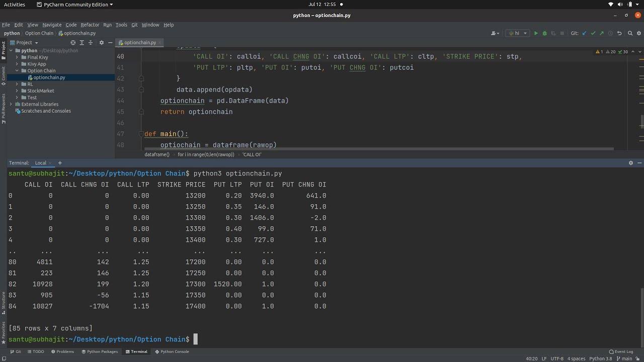Push commits with green Git arrow
Screen dimensions: 644x362
click(x=602, y=33)
